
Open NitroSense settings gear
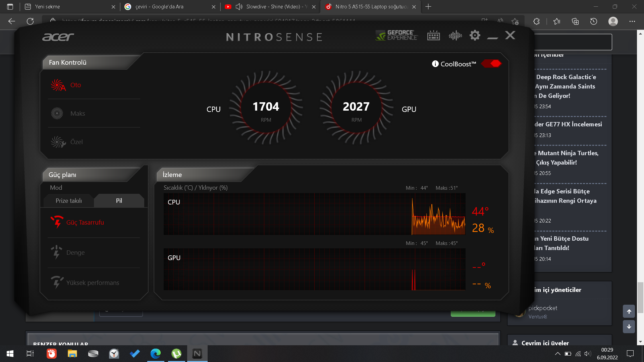click(x=475, y=35)
